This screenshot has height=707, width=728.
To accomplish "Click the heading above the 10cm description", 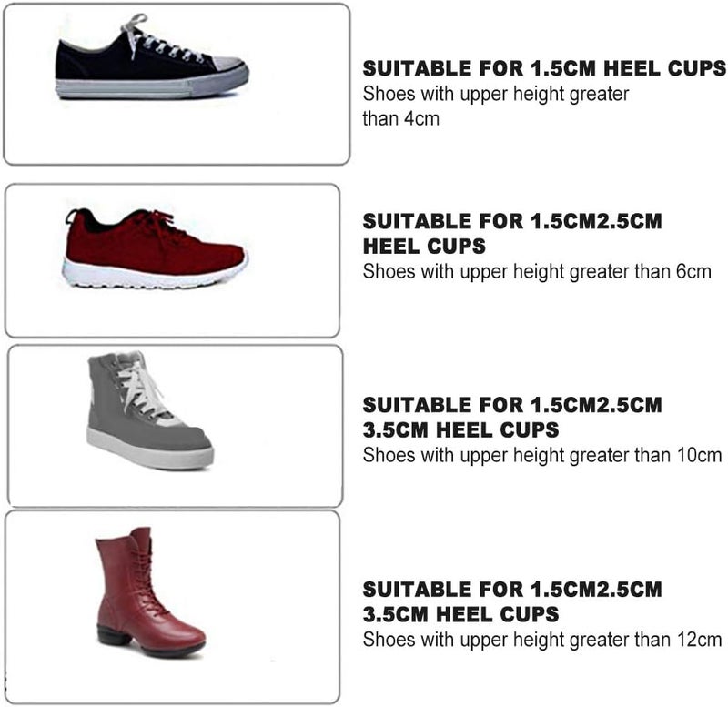I will [x=512, y=418].
